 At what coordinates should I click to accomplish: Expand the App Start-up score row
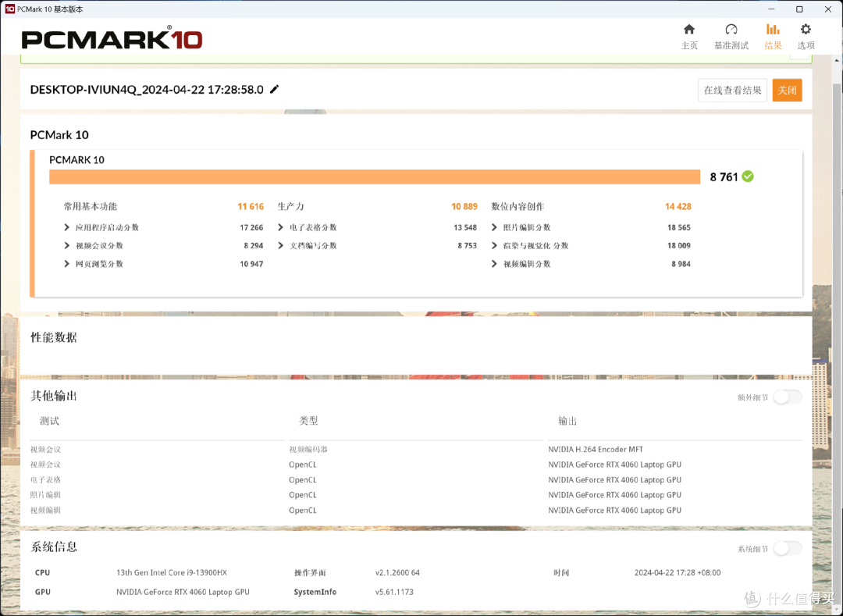point(67,228)
